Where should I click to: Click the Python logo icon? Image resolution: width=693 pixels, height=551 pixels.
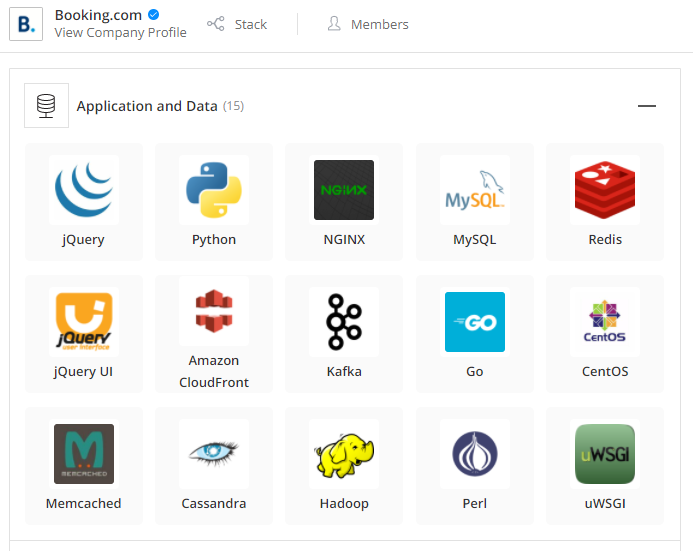click(x=214, y=190)
